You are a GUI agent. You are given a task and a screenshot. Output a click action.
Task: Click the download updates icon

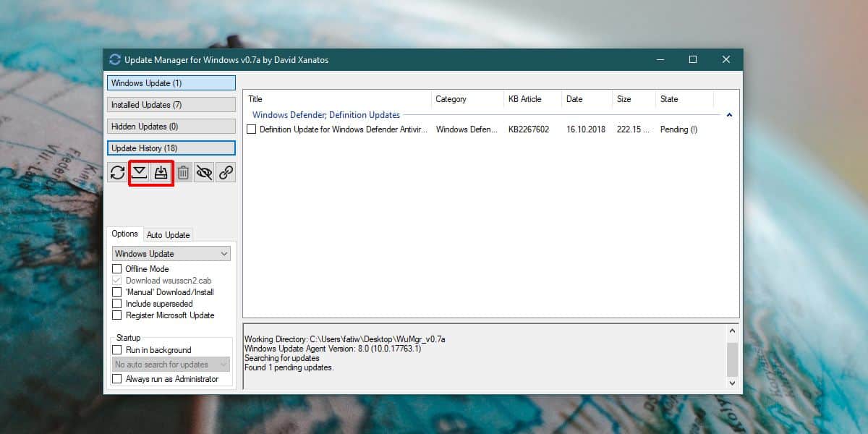[x=140, y=173]
